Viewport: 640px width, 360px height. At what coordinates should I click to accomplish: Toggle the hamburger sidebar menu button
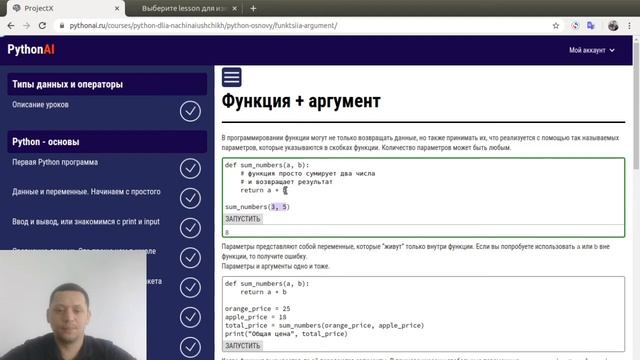pyautogui.click(x=231, y=77)
